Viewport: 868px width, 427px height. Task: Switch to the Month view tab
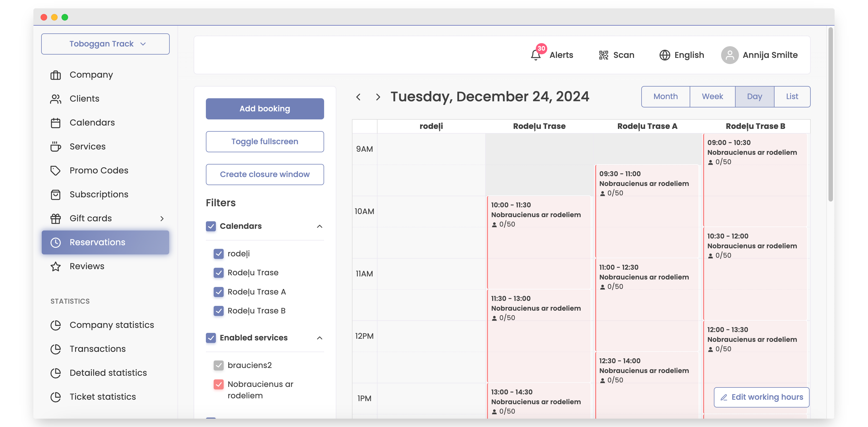tap(665, 97)
